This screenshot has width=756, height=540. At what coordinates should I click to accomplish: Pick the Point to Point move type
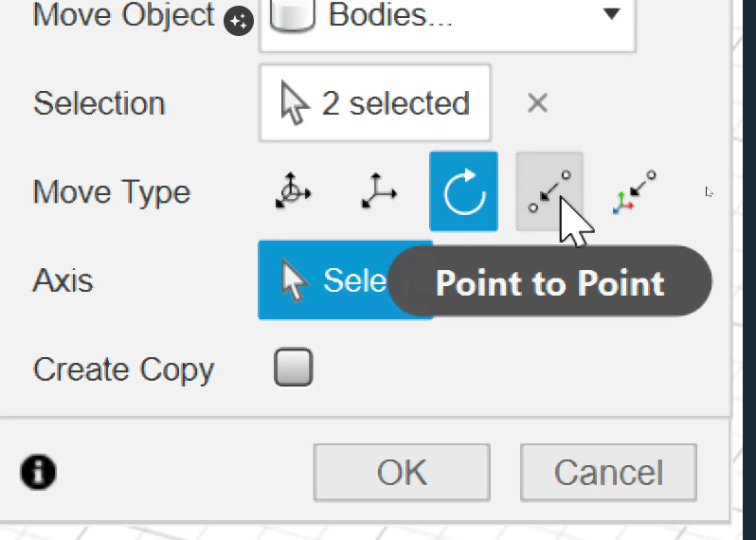pos(549,191)
